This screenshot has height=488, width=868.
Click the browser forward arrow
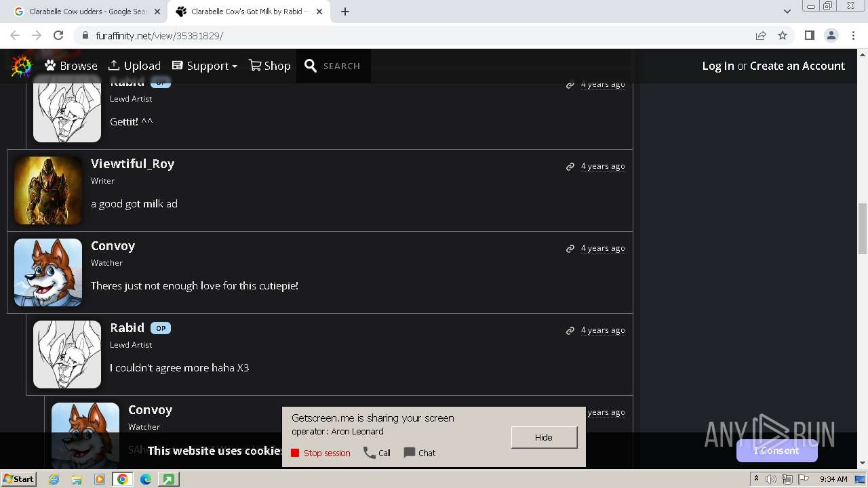click(37, 35)
